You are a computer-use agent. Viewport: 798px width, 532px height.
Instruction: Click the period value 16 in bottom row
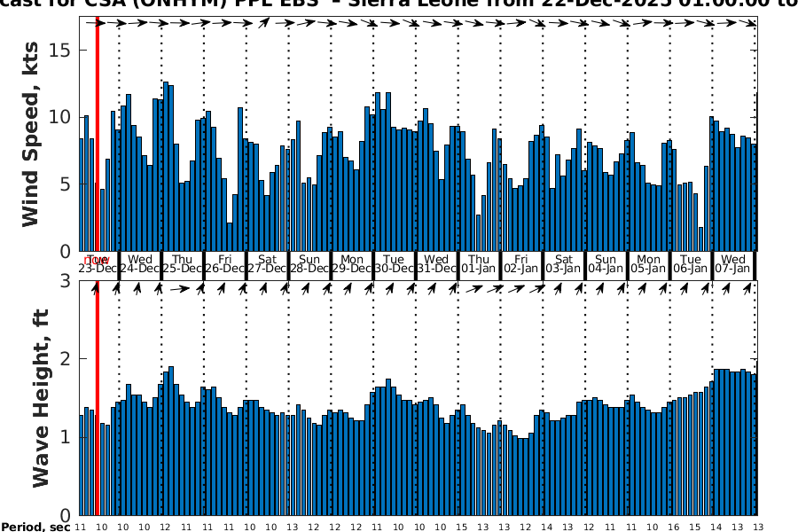670,527
